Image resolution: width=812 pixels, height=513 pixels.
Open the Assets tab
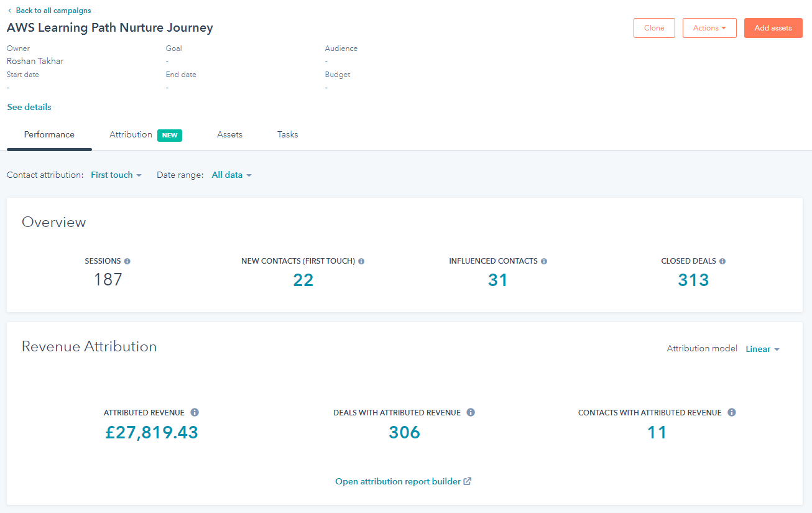pos(229,135)
